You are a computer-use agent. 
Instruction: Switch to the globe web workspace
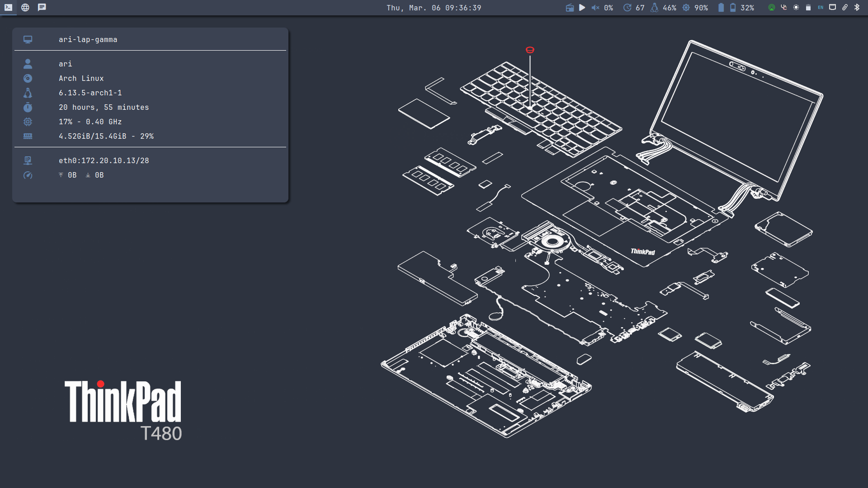(x=25, y=8)
